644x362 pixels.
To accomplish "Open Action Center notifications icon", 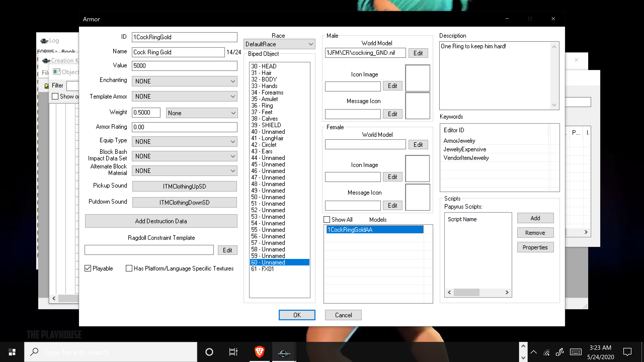I will [x=627, y=352].
